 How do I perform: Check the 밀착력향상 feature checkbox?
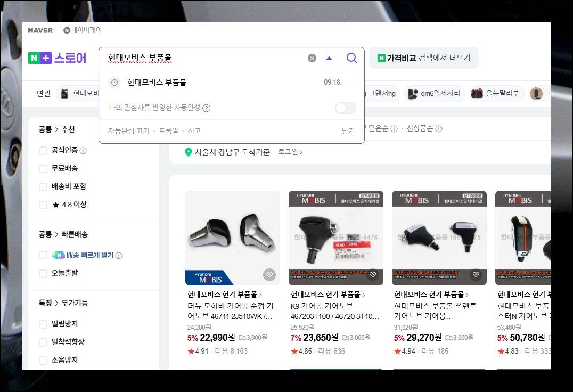43,342
